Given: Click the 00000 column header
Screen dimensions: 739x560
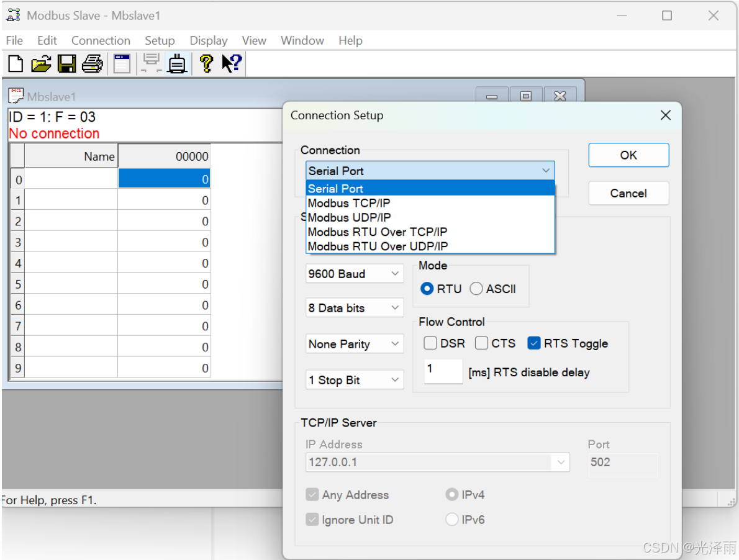Looking at the screenshot, I should click(164, 156).
